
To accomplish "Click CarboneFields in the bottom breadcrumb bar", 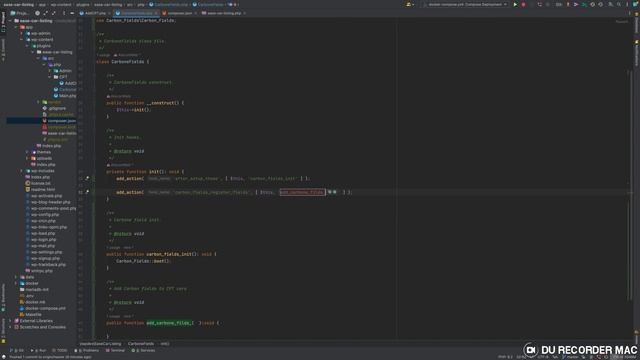I will [141, 344].
